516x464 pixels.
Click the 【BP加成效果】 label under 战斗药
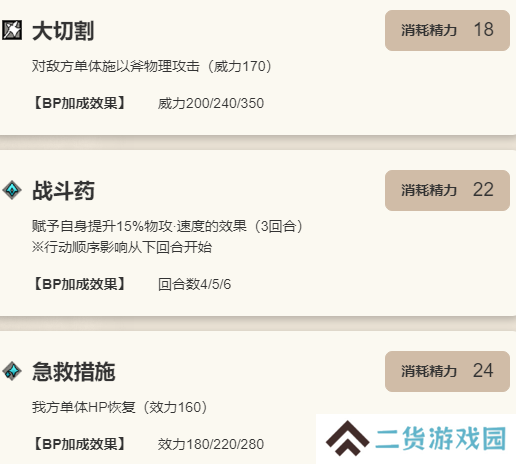pos(80,284)
